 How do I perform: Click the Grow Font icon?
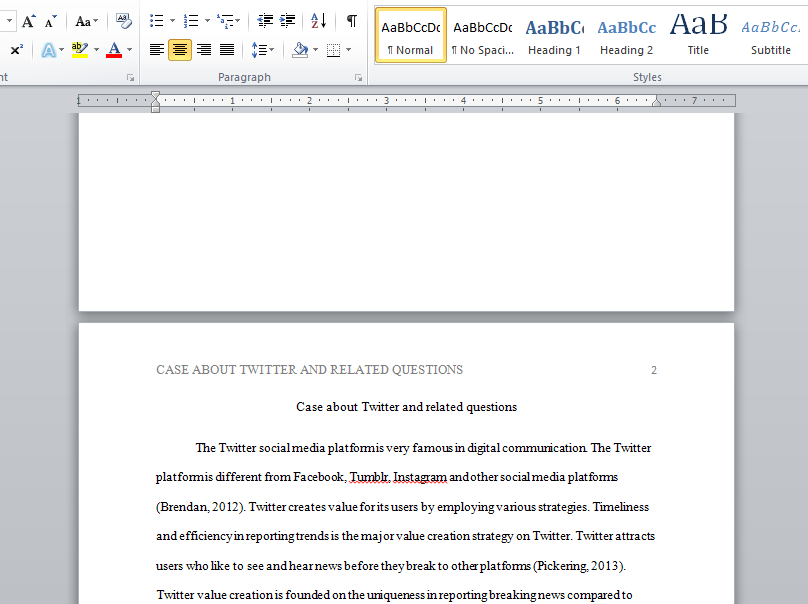(29, 21)
